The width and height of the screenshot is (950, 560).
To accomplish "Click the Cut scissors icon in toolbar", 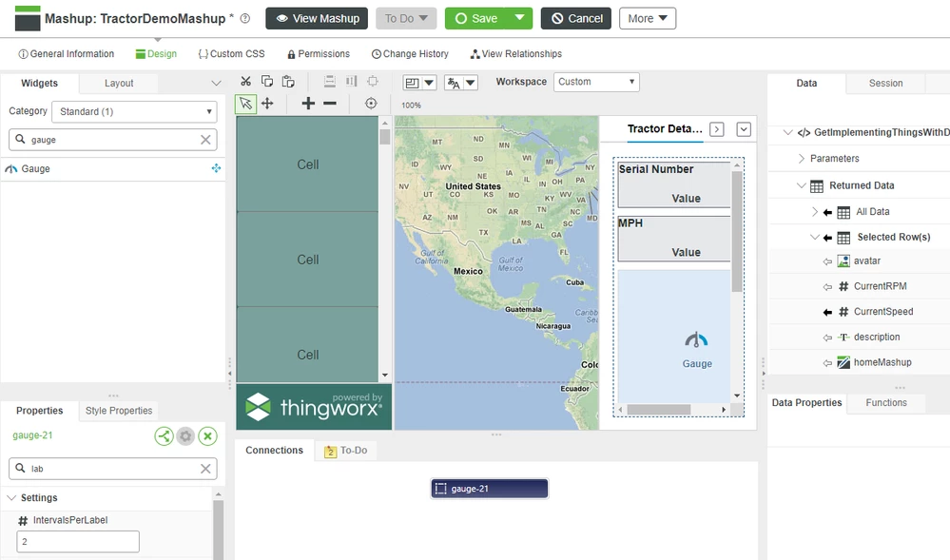I will [245, 81].
